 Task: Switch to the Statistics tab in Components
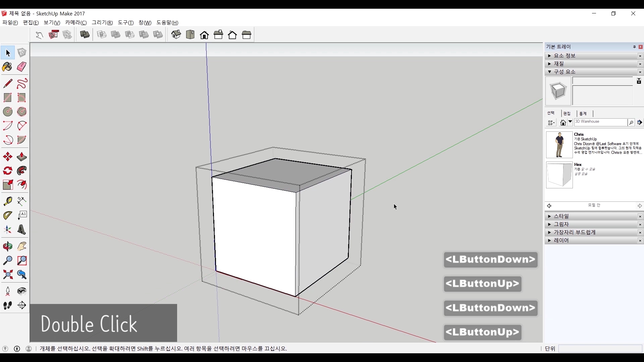pos(583,114)
